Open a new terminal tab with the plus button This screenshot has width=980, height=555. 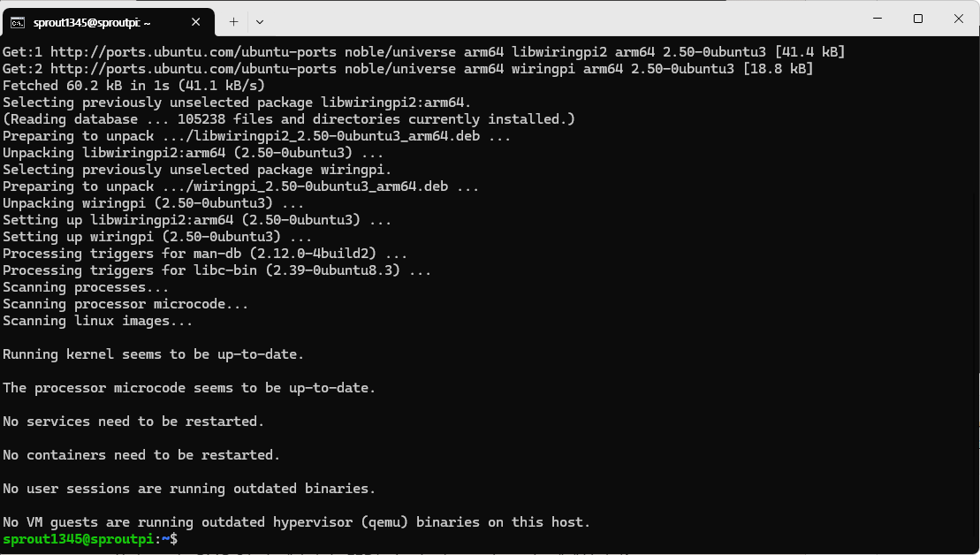232,21
